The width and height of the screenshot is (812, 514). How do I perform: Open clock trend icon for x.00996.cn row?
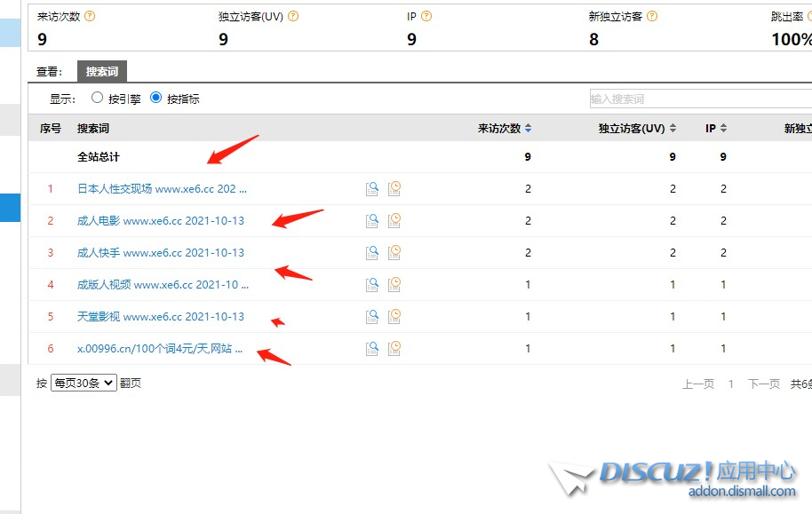tap(394, 348)
